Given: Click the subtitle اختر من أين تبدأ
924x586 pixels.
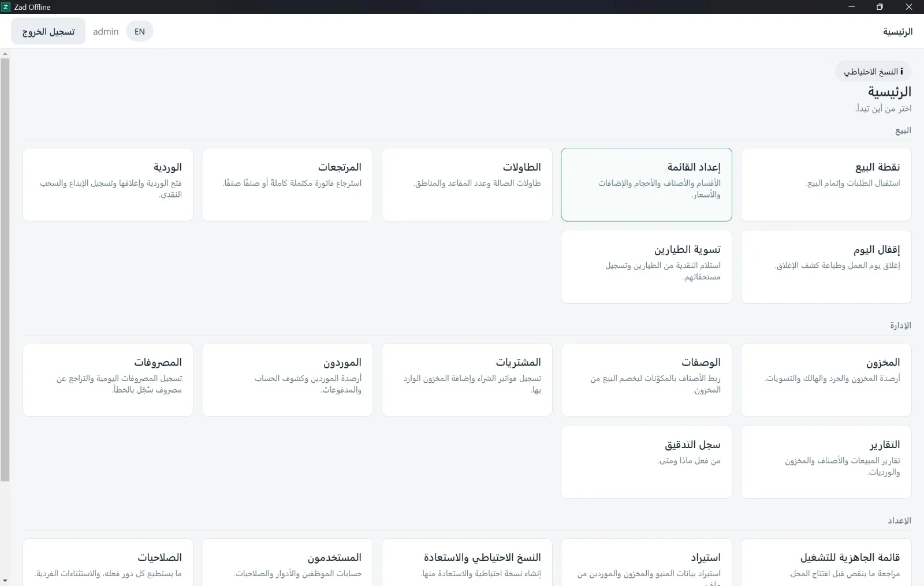Looking at the screenshot, I should 884,109.
